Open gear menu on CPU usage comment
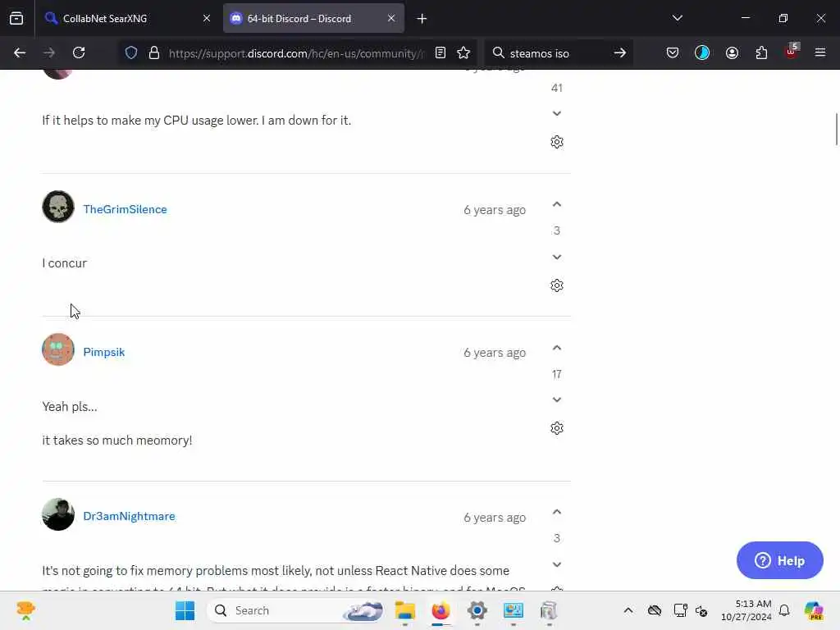The width and height of the screenshot is (840, 630). (557, 142)
